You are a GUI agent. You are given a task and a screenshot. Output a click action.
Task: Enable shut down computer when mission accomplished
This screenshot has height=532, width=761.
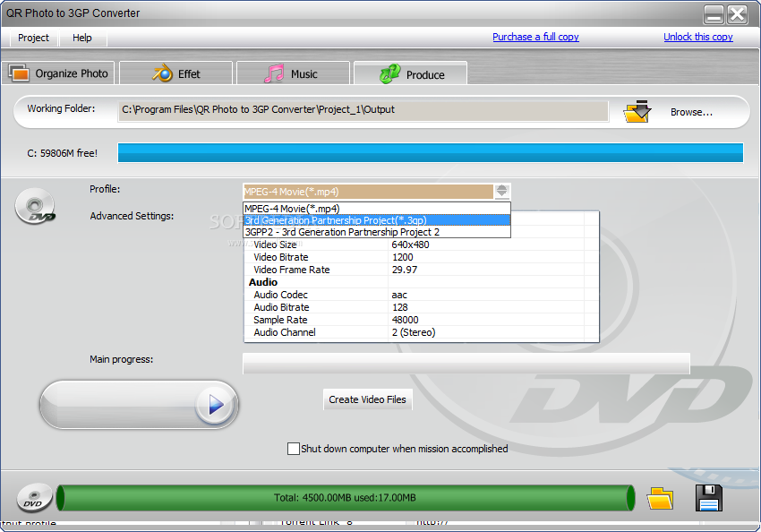click(293, 449)
